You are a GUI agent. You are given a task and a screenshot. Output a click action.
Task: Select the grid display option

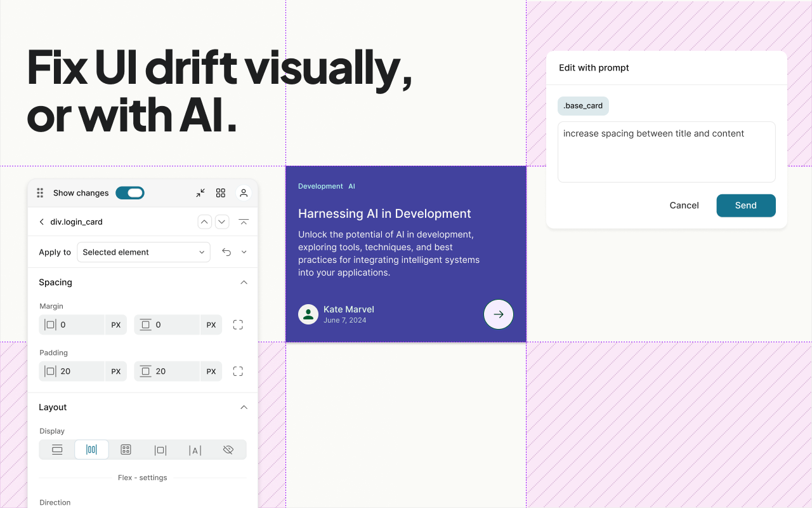(x=126, y=450)
